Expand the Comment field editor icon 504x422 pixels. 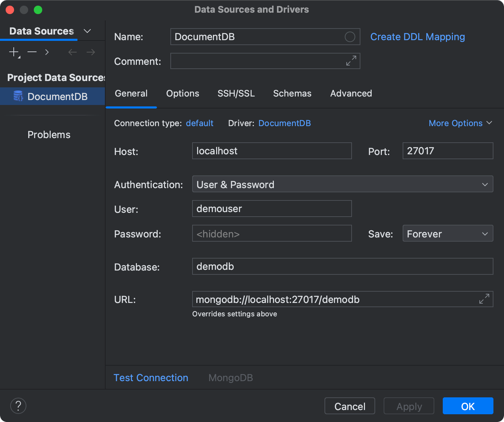coord(351,61)
